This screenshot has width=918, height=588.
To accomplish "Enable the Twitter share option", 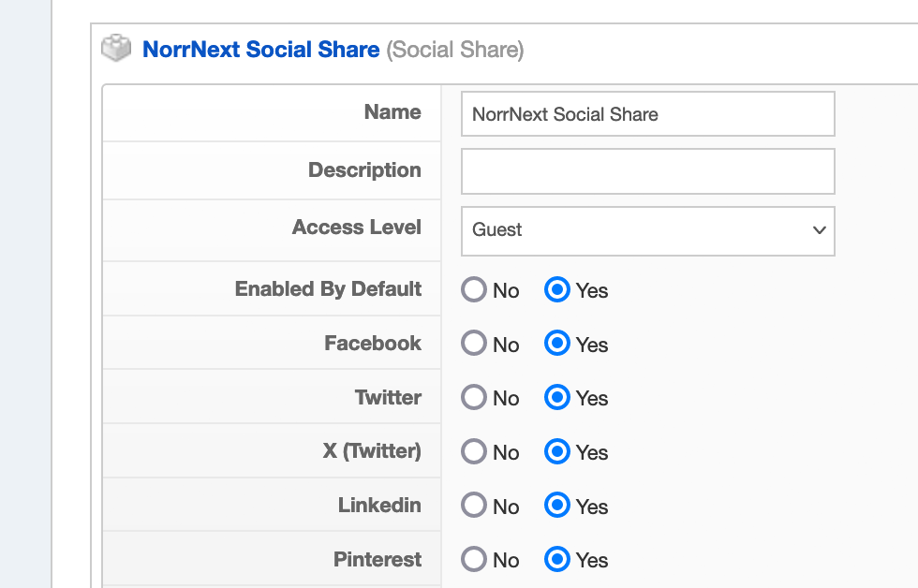I will 559,398.
